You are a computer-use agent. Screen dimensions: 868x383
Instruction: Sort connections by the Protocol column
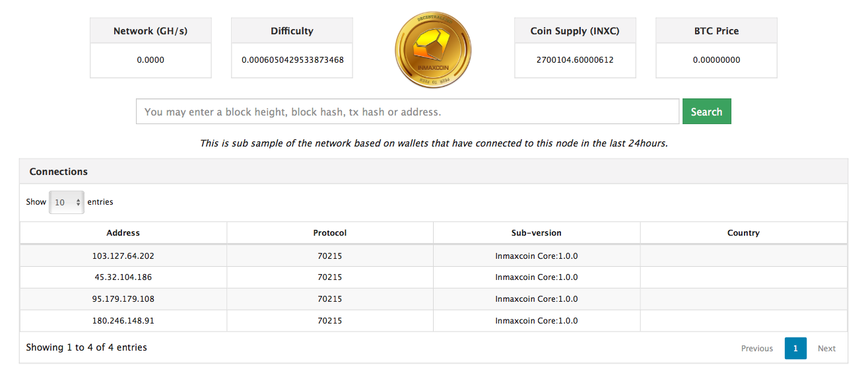(330, 232)
